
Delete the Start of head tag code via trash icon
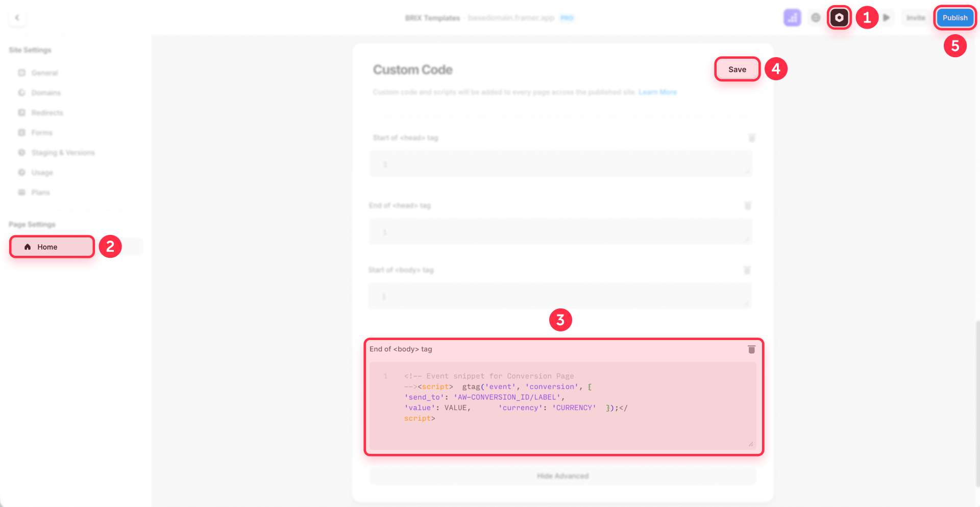click(x=752, y=138)
